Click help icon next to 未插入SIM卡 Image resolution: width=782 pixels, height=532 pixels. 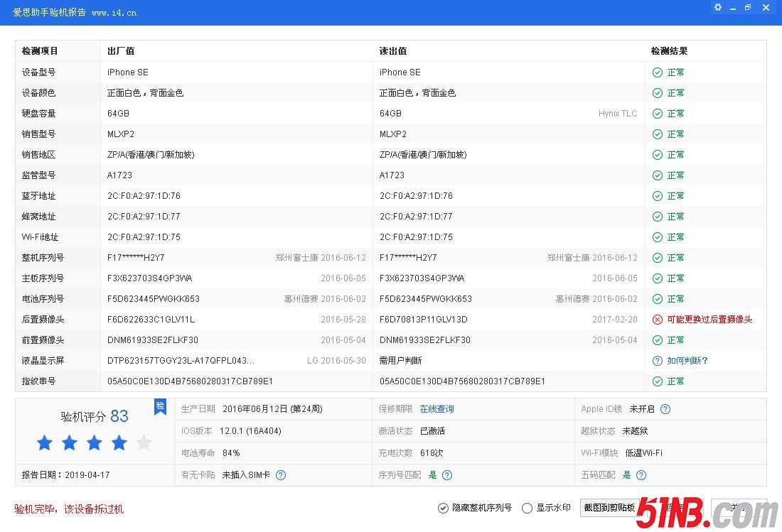(x=281, y=475)
